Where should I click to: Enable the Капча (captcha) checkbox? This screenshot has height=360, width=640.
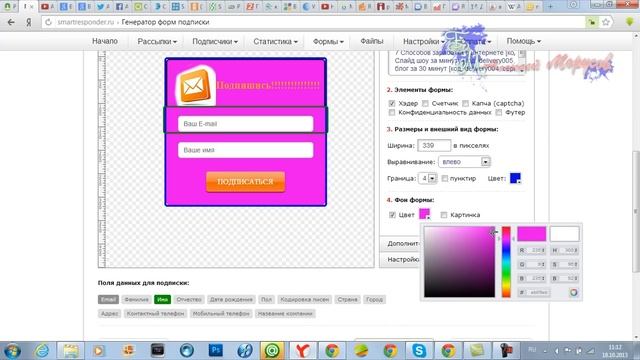[x=465, y=103]
